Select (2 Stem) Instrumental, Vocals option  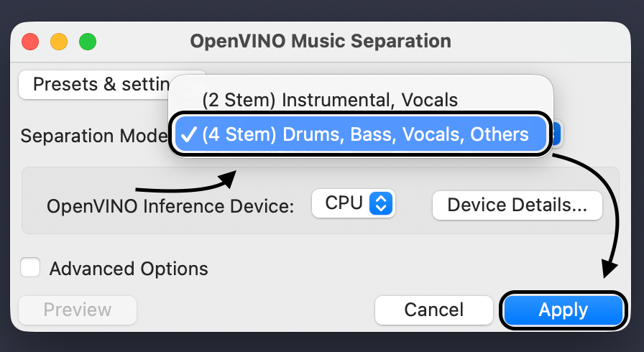tap(330, 98)
